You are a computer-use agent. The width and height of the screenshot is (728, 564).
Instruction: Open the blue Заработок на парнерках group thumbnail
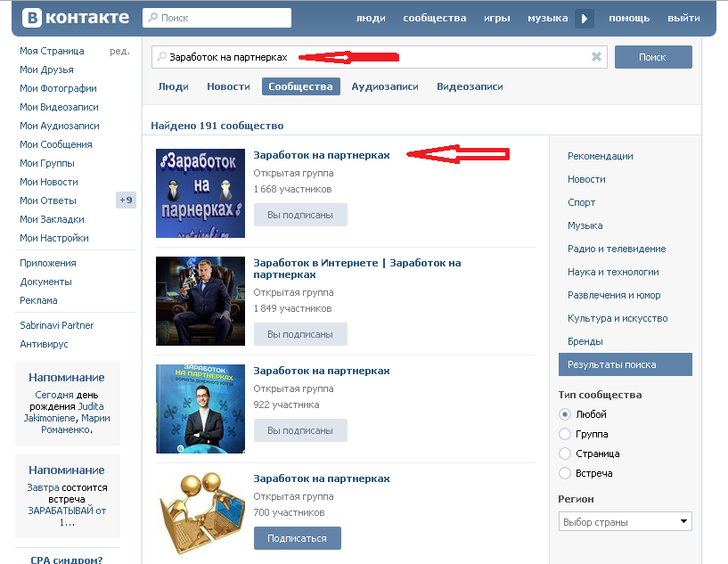click(200, 193)
